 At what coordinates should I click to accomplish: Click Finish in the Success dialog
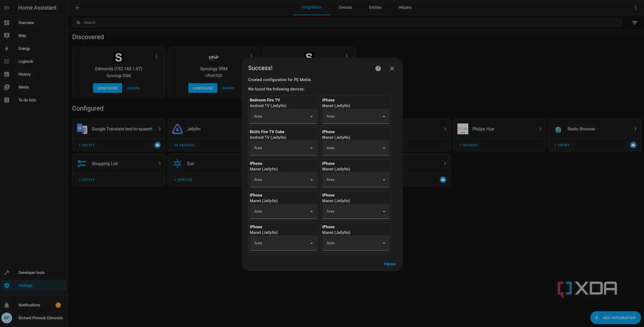pyautogui.click(x=390, y=264)
